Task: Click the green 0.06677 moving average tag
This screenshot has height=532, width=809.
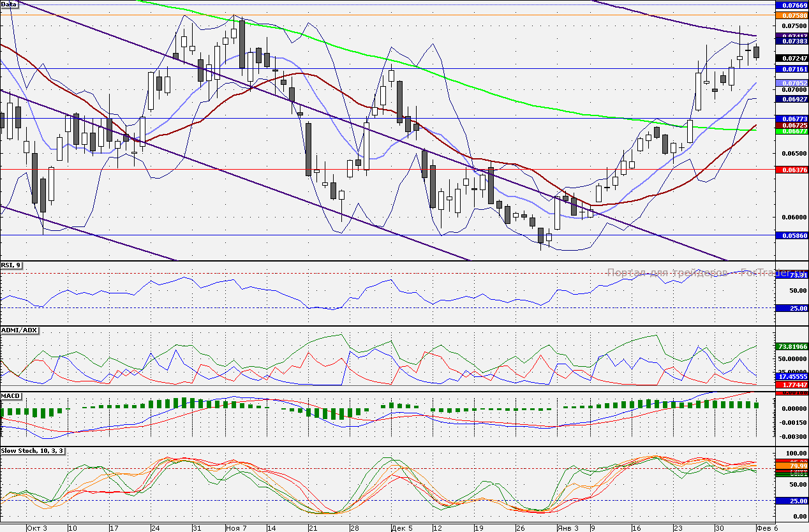Action: [x=791, y=131]
